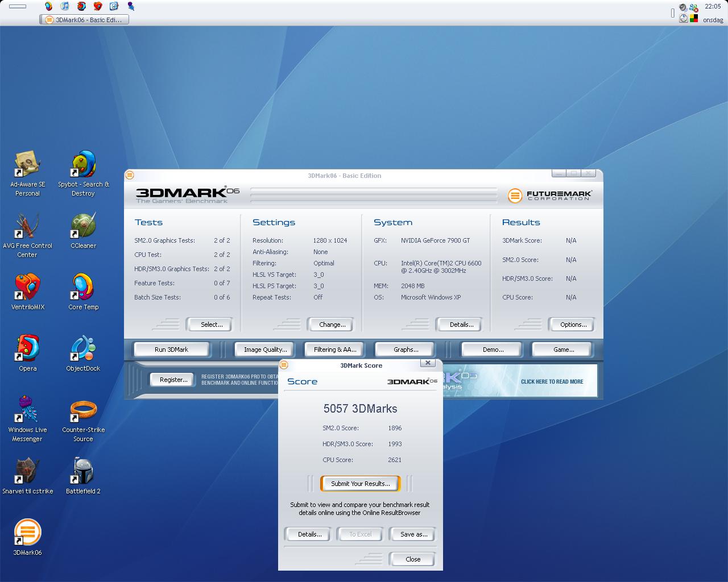Click the 3DMark06 taskbar button
This screenshot has height=582, width=728.
coord(84,19)
